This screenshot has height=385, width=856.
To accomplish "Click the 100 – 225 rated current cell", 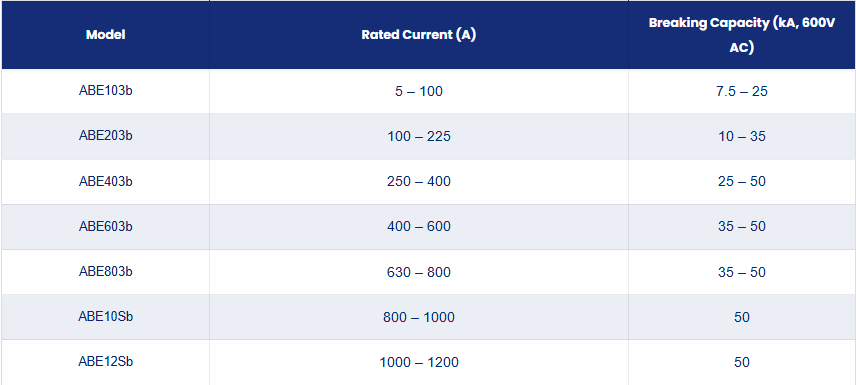I will (419, 137).
